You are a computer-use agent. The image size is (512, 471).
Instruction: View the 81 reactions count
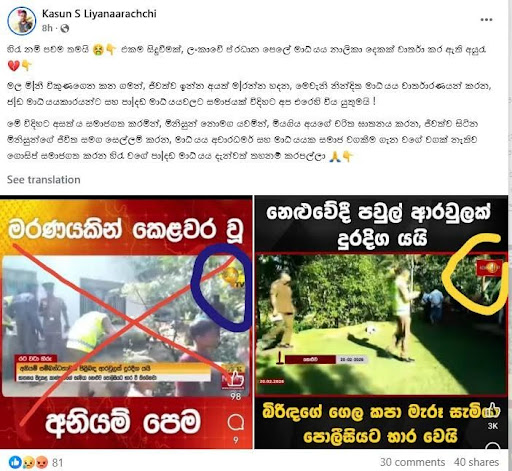pyautogui.click(x=58, y=462)
